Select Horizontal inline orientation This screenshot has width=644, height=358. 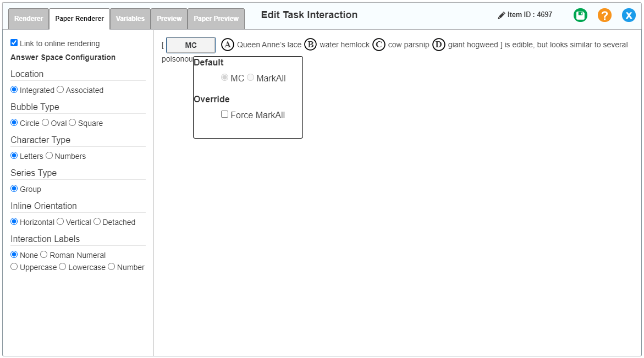[14, 221]
